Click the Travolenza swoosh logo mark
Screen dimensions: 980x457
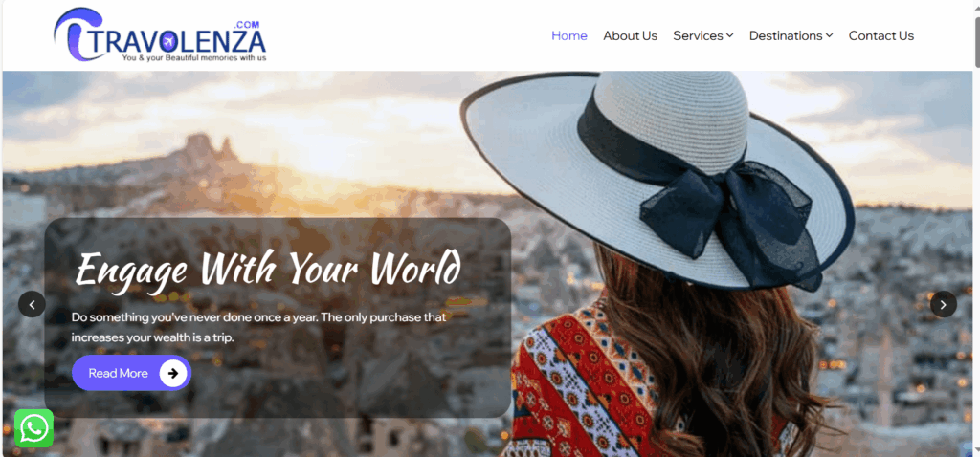[x=78, y=34]
